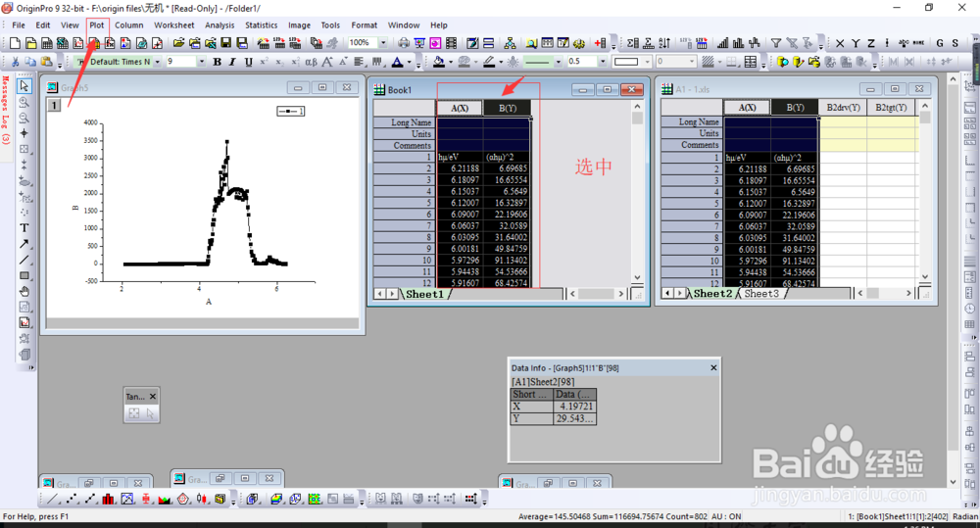Screen dimensions: 980x528
Task: Select B(Y) column header in Book1
Action: click(508, 108)
